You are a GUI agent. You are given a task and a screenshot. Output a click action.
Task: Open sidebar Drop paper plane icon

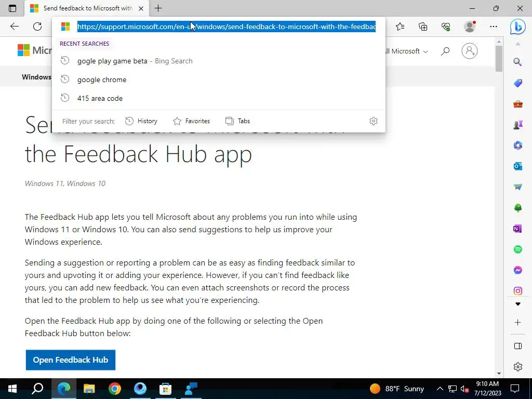point(518,187)
